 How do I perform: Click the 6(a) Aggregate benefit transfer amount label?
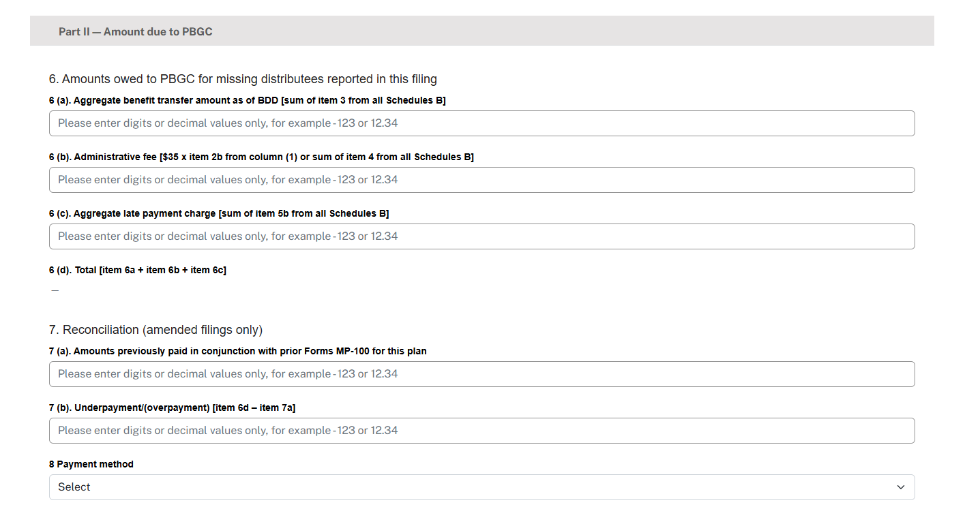[247, 100]
